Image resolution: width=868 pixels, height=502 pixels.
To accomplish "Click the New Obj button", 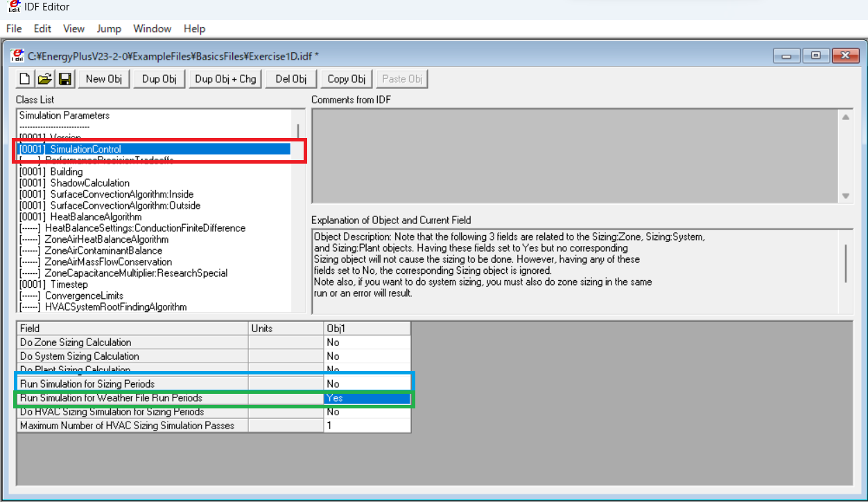I will (104, 79).
